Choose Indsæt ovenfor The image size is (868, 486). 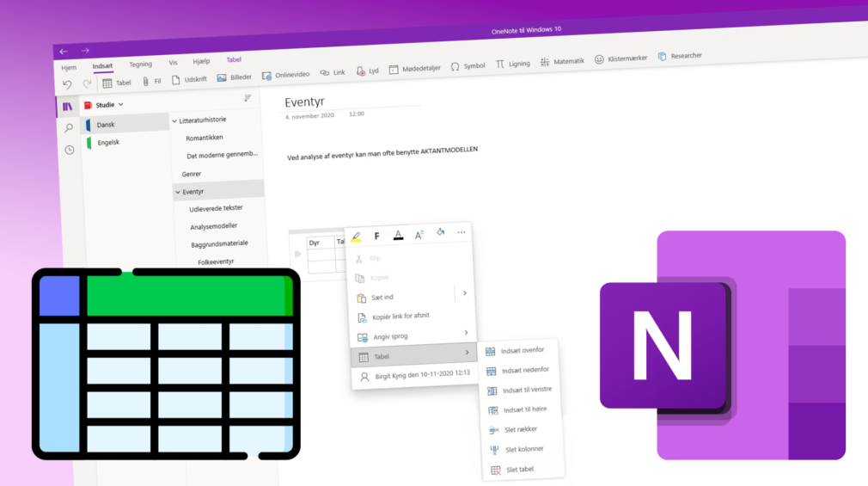click(521, 350)
